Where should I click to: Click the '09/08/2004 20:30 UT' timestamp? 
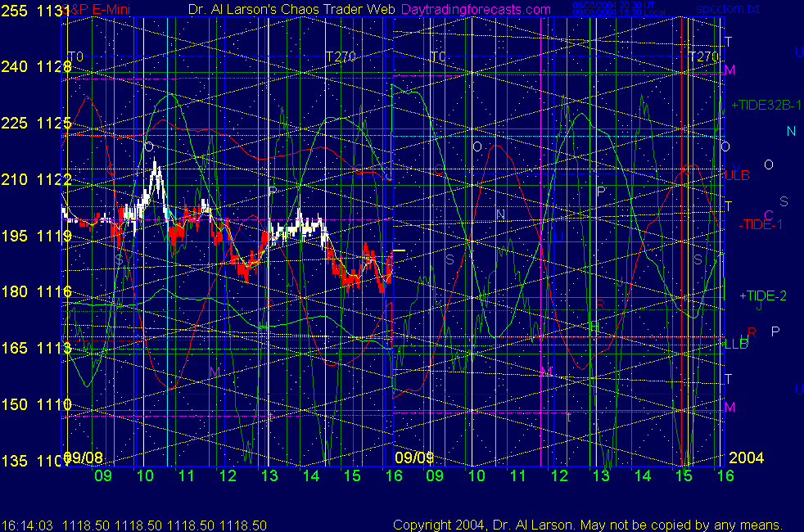613,5
